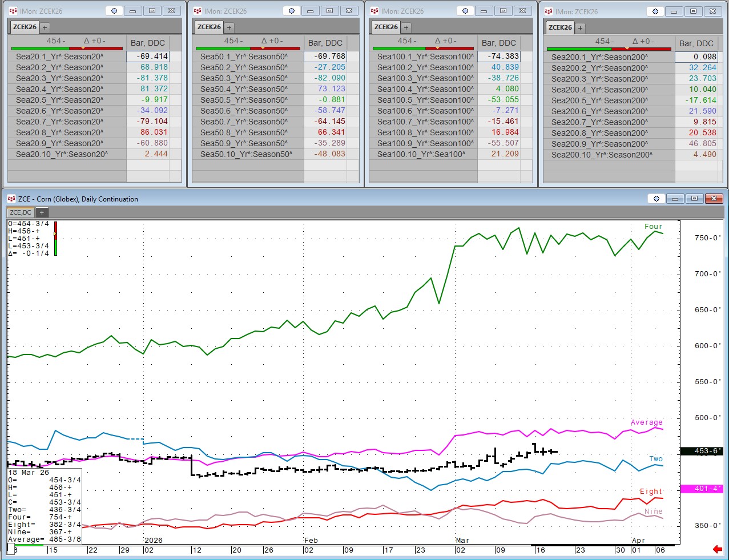729x560 pixels.
Task: Click Bar, DDC column header in Sea20 window
Action: tap(147, 43)
